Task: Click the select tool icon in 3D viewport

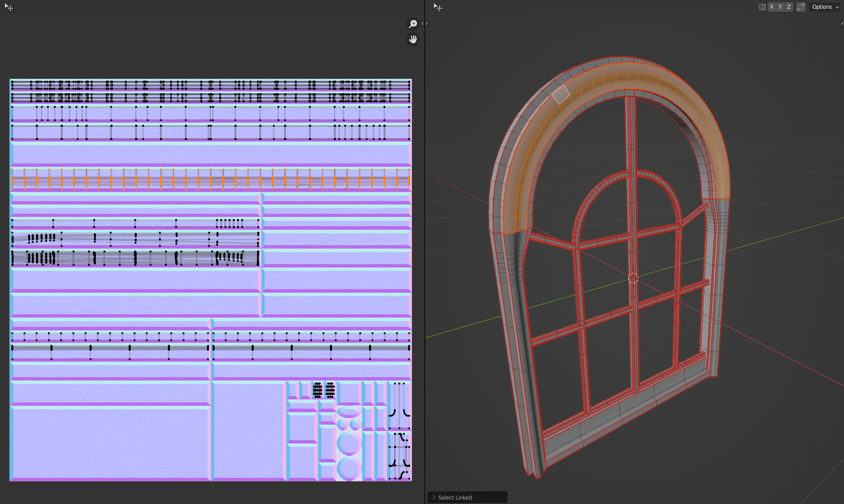Action: [x=438, y=7]
